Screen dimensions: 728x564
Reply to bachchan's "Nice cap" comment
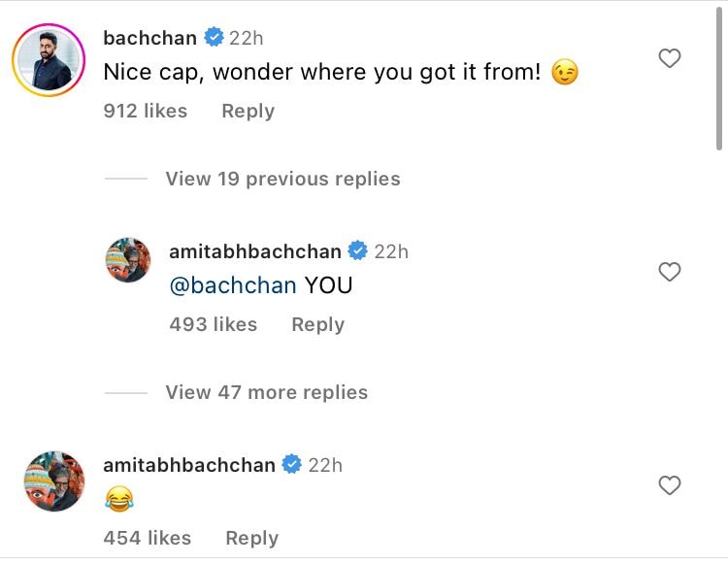(x=248, y=111)
